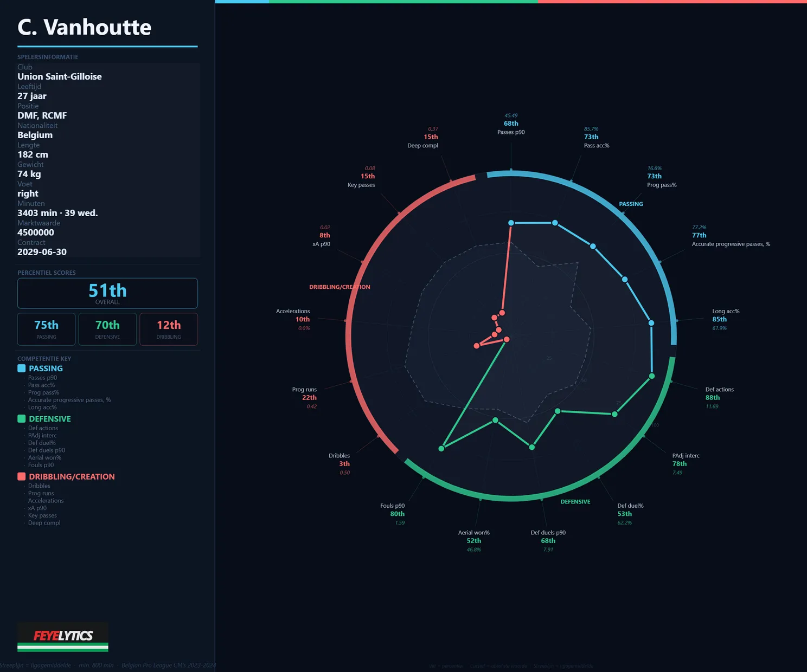Click age value 27 jaar

click(x=32, y=96)
